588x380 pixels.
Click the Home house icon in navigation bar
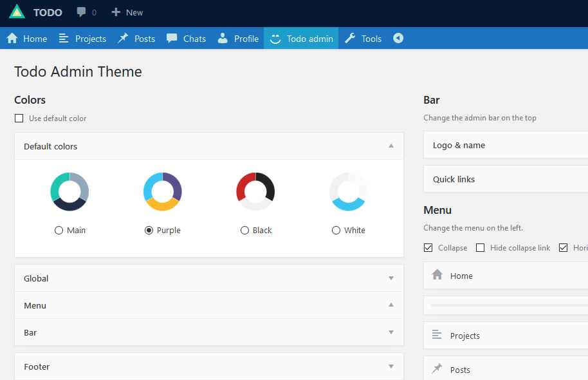click(x=12, y=39)
